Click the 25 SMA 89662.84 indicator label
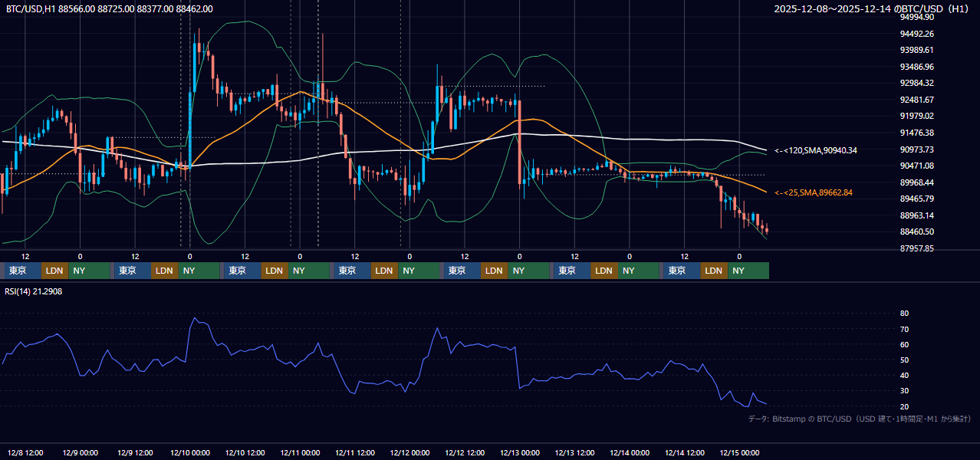 (x=814, y=192)
